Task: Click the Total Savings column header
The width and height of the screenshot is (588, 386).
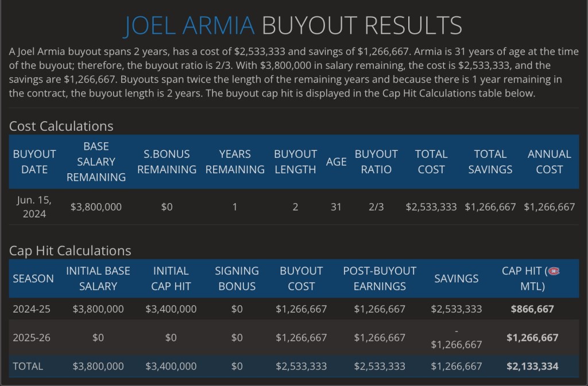Action: [x=490, y=162]
